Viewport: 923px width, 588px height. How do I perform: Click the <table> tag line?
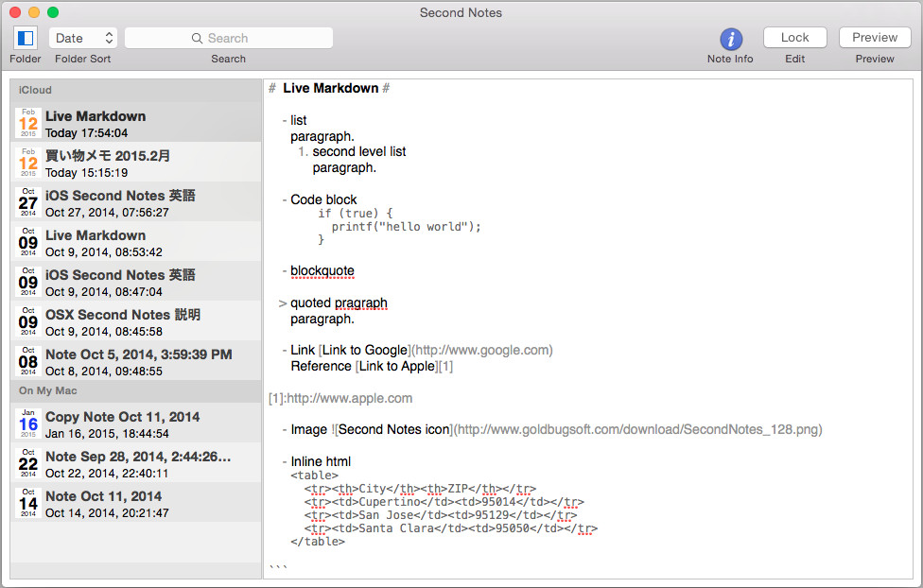pos(314,475)
